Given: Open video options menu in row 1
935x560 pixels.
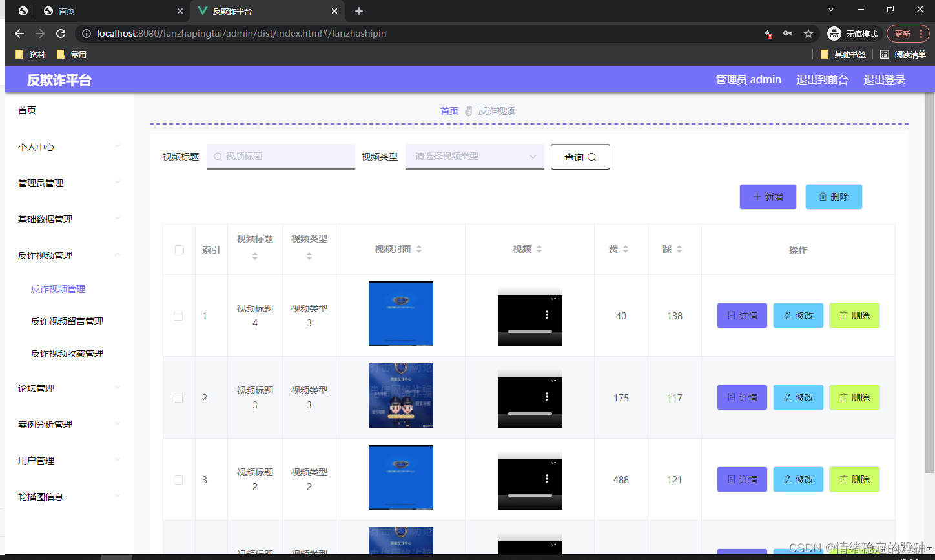Looking at the screenshot, I should pyautogui.click(x=547, y=315).
